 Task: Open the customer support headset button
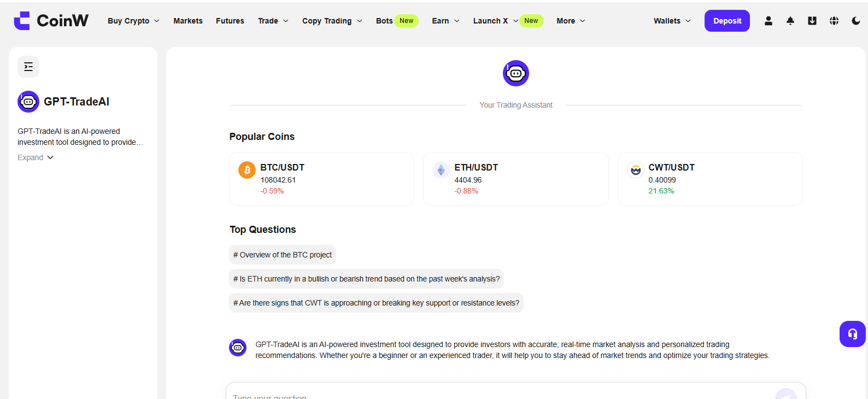coord(852,334)
